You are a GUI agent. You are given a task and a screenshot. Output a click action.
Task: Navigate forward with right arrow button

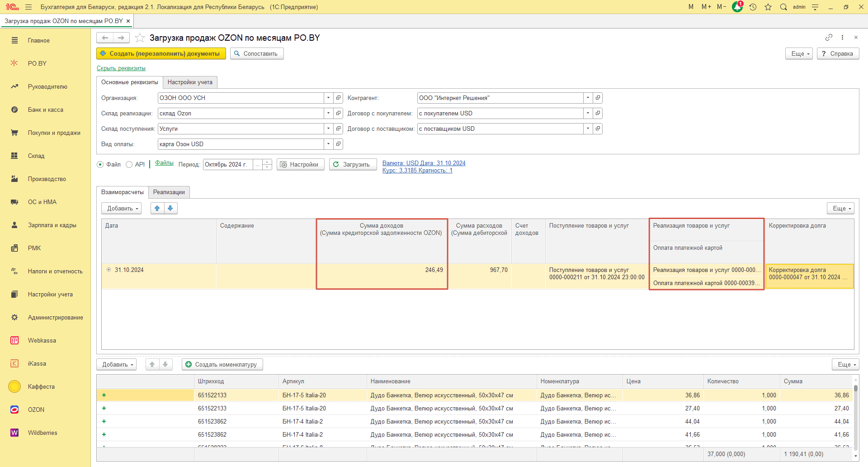(121, 38)
